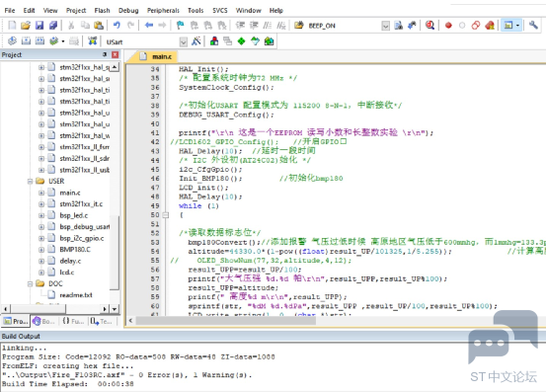Viewport: 546px width, 392px height.
Task: Click the Save file toolbar icon
Action: tap(39, 26)
